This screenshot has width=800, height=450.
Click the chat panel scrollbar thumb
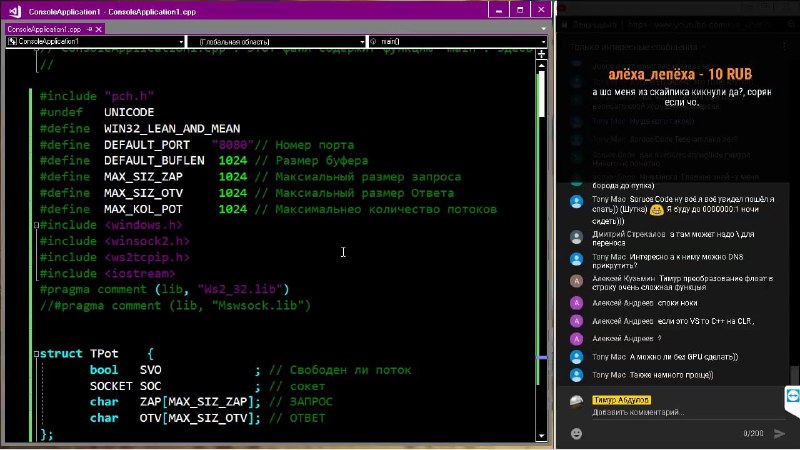pos(794,375)
